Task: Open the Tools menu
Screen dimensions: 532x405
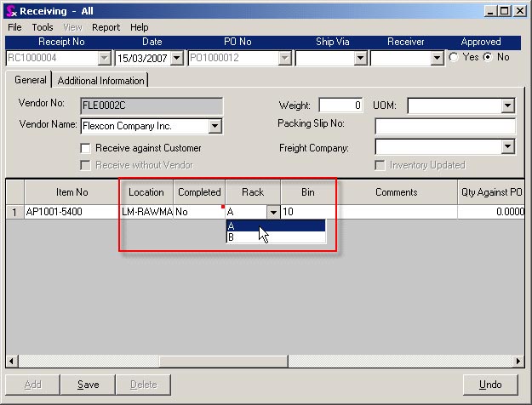Action: point(43,27)
